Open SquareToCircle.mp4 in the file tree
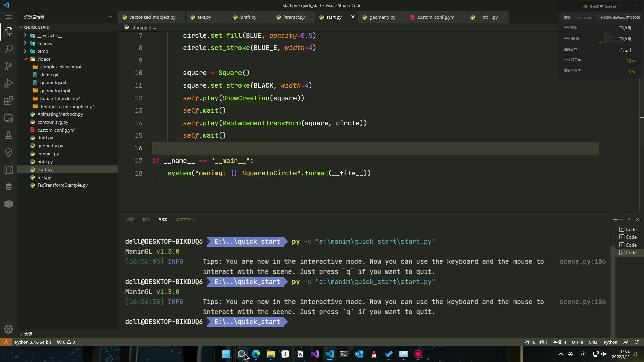This screenshot has height=362, width=644. click(60, 98)
